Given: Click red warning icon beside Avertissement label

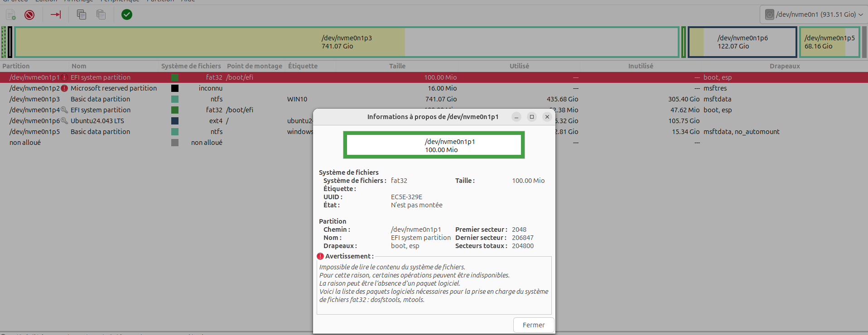Looking at the screenshot, I should point(320,256).
